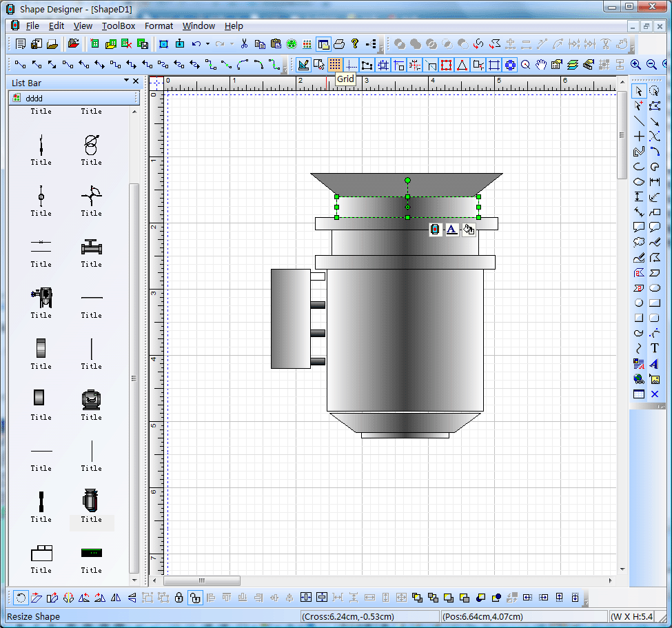This screenshot has height=628, width=672.
Task: Open the Format menu
Action: (159, 26)
